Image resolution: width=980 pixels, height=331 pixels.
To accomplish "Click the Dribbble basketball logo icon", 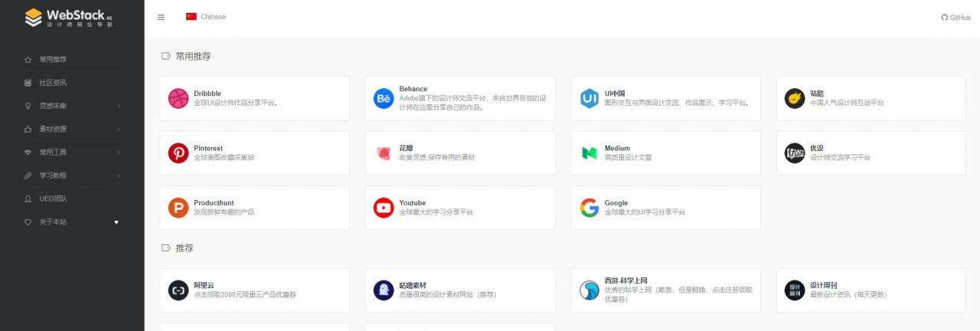I will (x=178, y=98).
